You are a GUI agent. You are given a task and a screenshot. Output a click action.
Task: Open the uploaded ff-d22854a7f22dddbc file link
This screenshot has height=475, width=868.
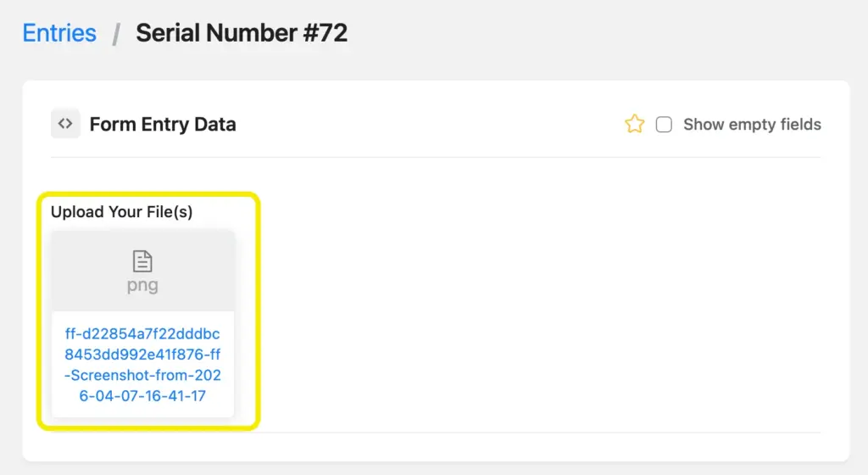click(x=142, y=333)
